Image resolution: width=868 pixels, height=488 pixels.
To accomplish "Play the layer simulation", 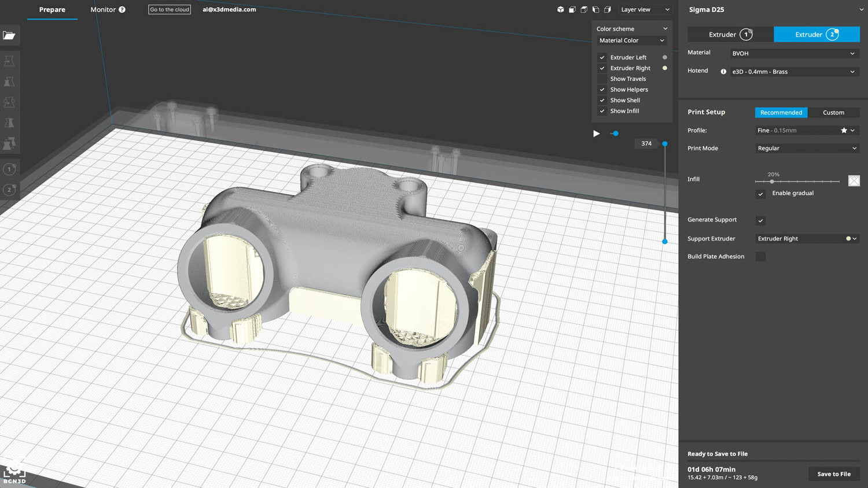I will click(596, 134).
